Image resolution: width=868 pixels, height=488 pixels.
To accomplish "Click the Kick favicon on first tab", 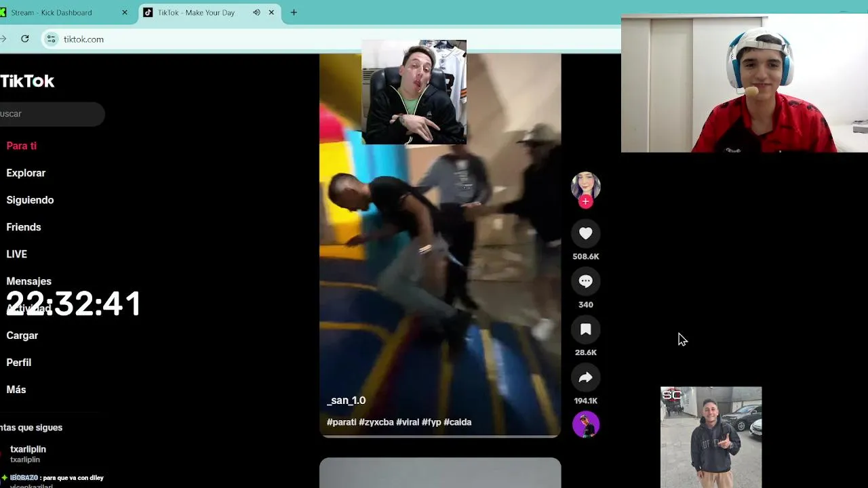I will click(3, 12).
